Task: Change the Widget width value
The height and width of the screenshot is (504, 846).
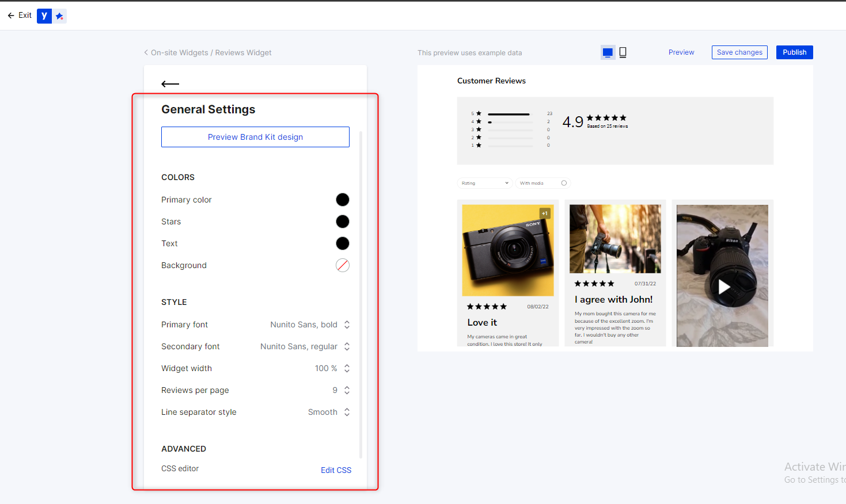Action: 332,368
